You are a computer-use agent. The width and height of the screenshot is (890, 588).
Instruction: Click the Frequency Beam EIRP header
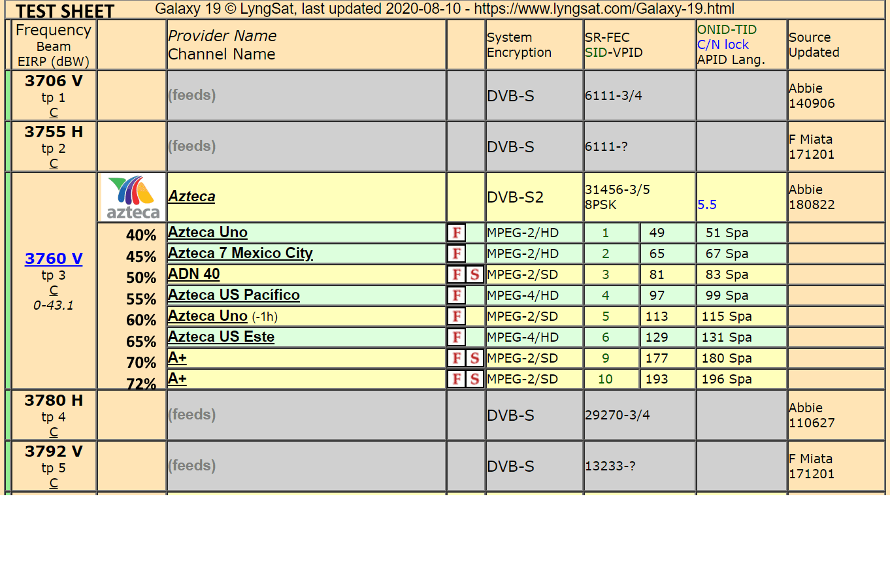(x=54, y=45)
